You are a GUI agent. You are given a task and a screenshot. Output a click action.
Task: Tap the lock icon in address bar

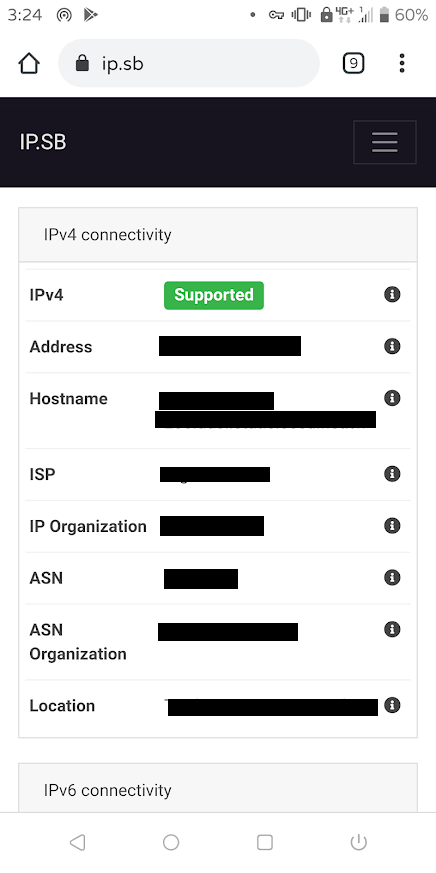pos(82,63)
